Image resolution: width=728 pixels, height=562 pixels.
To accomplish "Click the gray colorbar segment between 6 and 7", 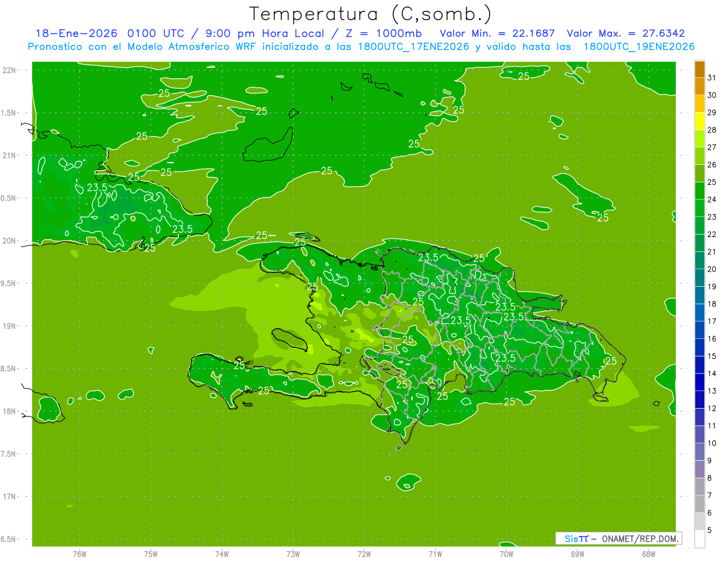I will coord(699,504).
